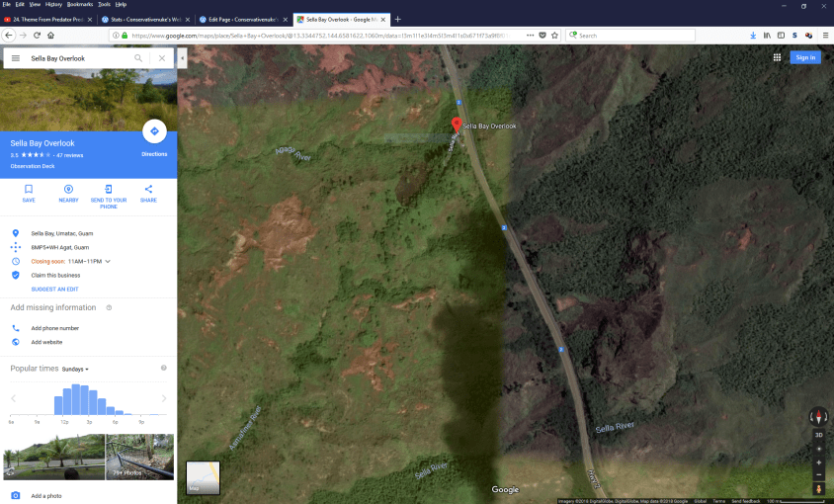The width and height of the screenshot is (834, 504).
Task: Click the Nearby icon
Action: click(68, 189)
